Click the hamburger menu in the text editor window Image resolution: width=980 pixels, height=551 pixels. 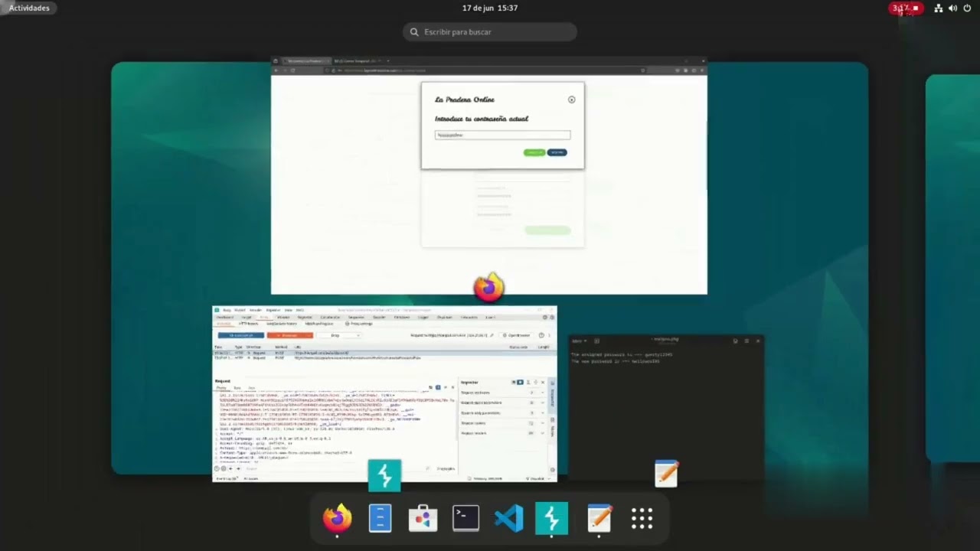(x=746, y=341)
